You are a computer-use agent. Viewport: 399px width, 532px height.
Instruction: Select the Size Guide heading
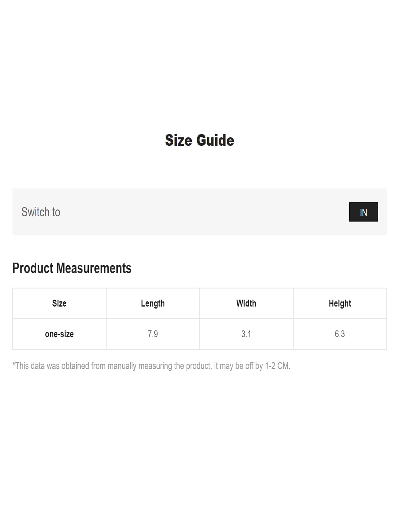coord(199,140)
